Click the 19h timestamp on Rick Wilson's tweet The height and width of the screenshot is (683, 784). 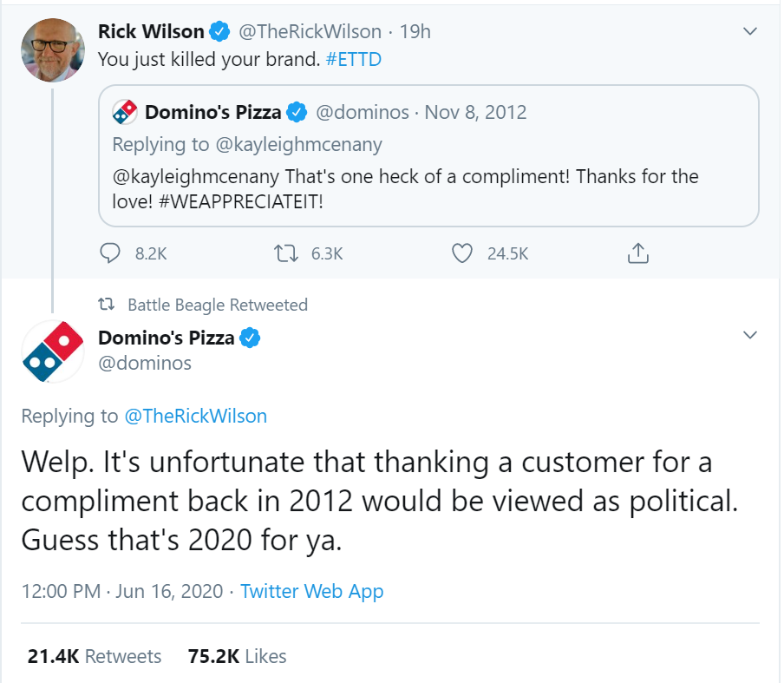point(415,32)
